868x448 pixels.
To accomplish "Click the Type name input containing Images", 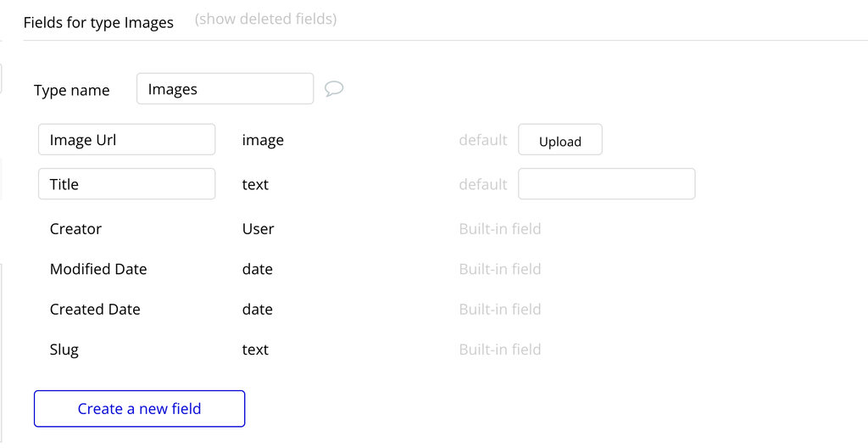I will pos(225,89).
